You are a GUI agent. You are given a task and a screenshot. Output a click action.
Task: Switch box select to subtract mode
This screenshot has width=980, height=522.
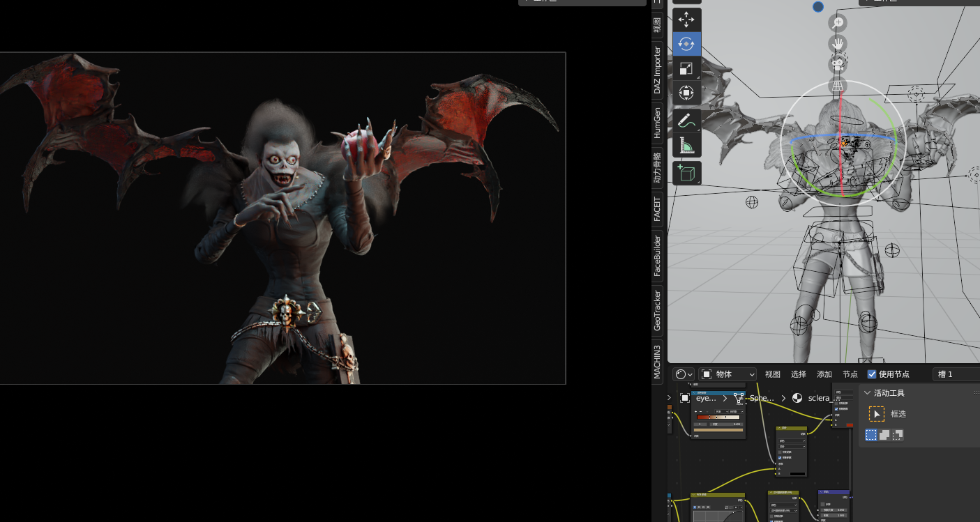[x=899, y=435]
